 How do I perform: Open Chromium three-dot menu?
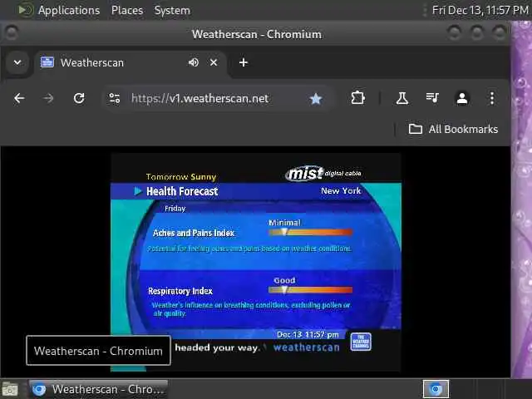492,98
